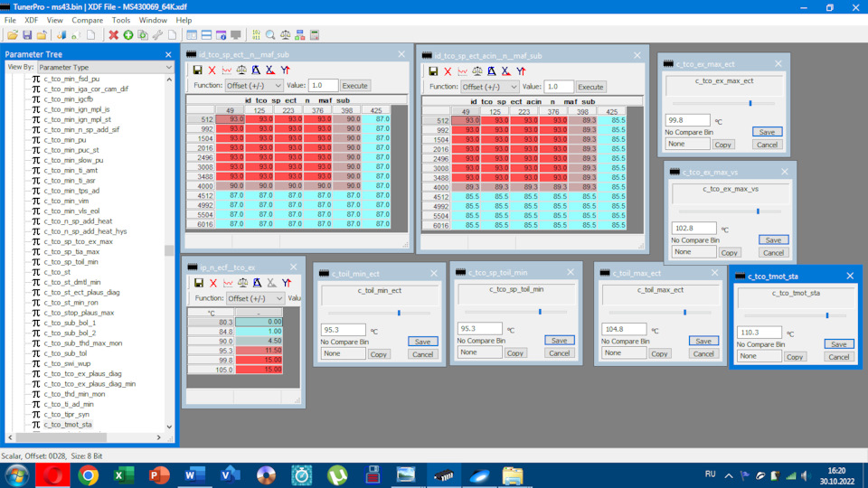This screenshot has height=488, width=868.
Task: Save table id_tco_sp_ect__n__maf_sub via floppy icon
Action: click(198, 70)
